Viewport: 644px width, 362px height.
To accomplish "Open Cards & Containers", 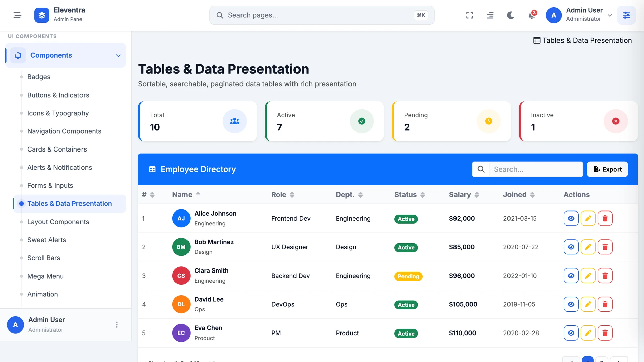I will coord(57,149).
